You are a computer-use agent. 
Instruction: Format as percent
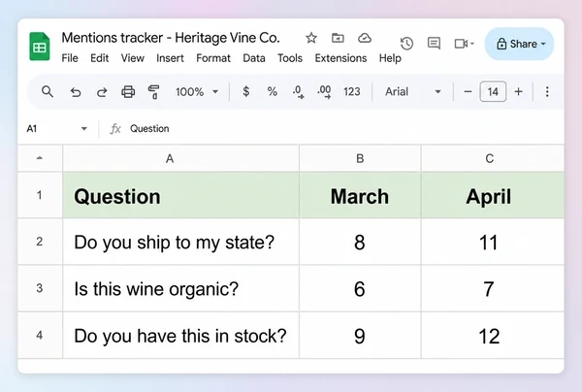(272, 91)
